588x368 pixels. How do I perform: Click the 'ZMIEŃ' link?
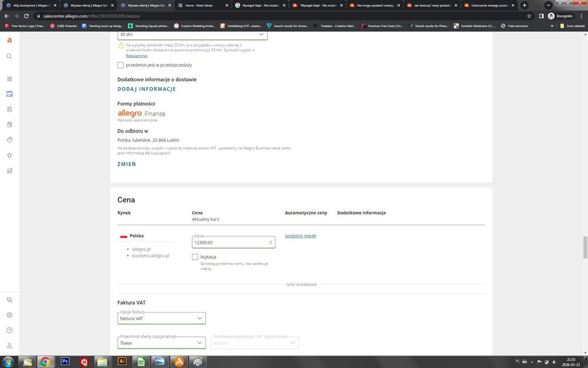127,164
